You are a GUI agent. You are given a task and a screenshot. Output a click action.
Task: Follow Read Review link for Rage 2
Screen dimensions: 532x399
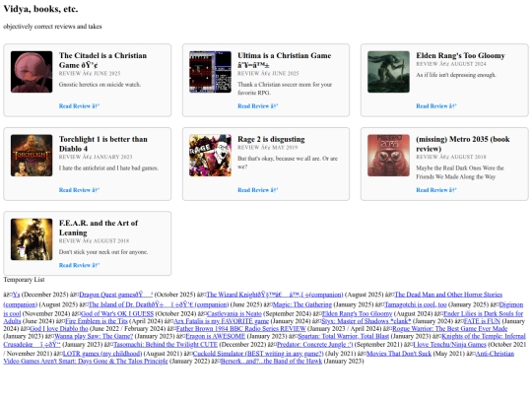(258, 190)
